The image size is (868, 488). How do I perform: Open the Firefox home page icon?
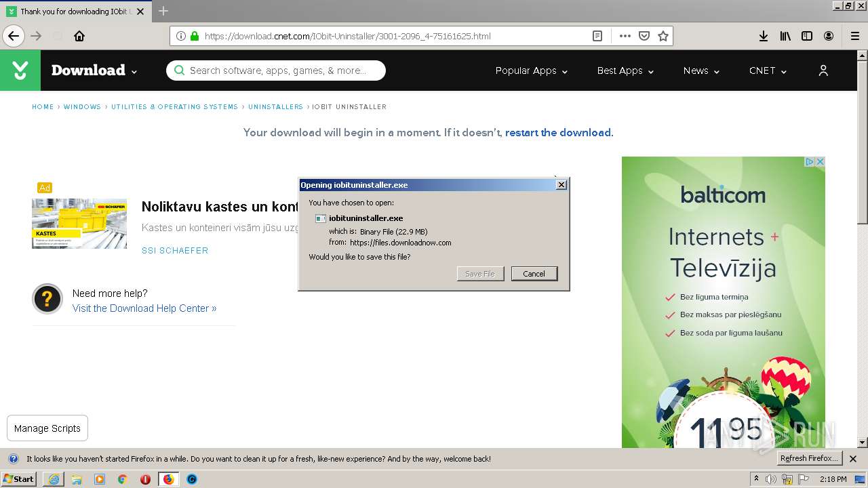(79, 36)
